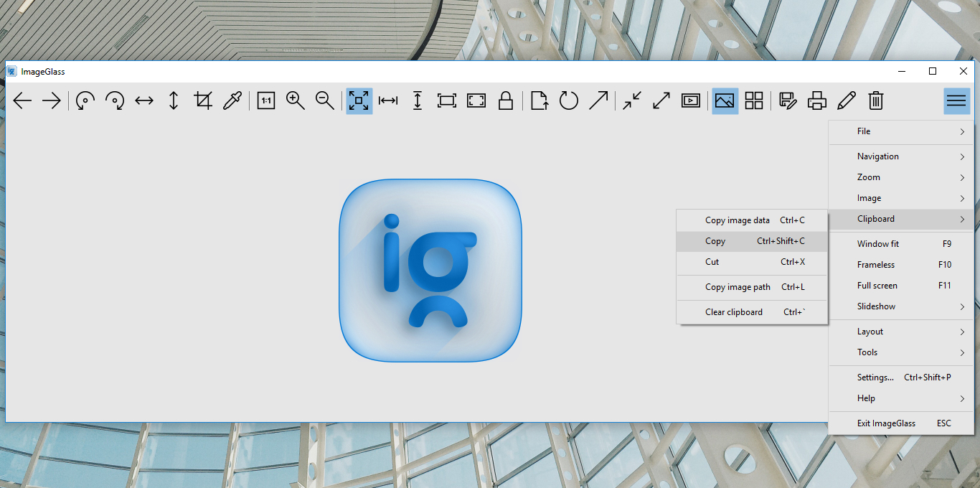Image resolution: width=980 pixels, height=488 pixels.
Task: Toggle the thumbnail panel button
Action: coord(725,101)
